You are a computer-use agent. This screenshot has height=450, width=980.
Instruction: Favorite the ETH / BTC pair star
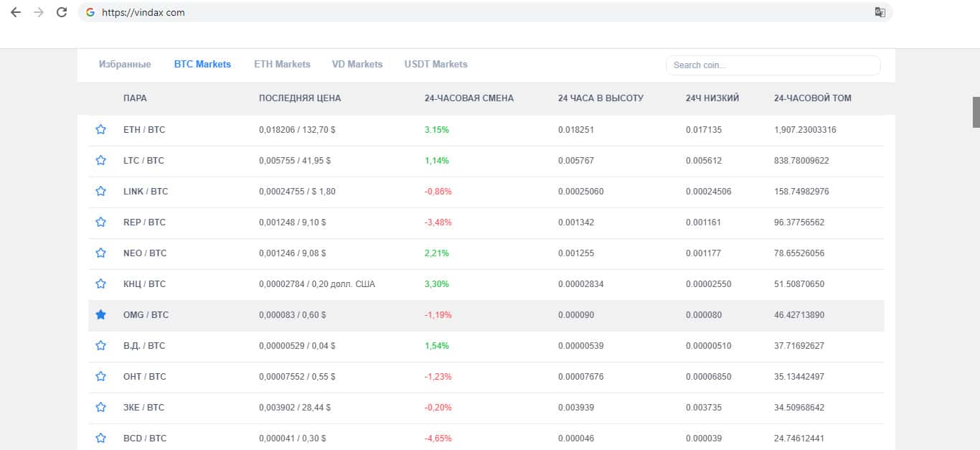[x=100, y=130]
